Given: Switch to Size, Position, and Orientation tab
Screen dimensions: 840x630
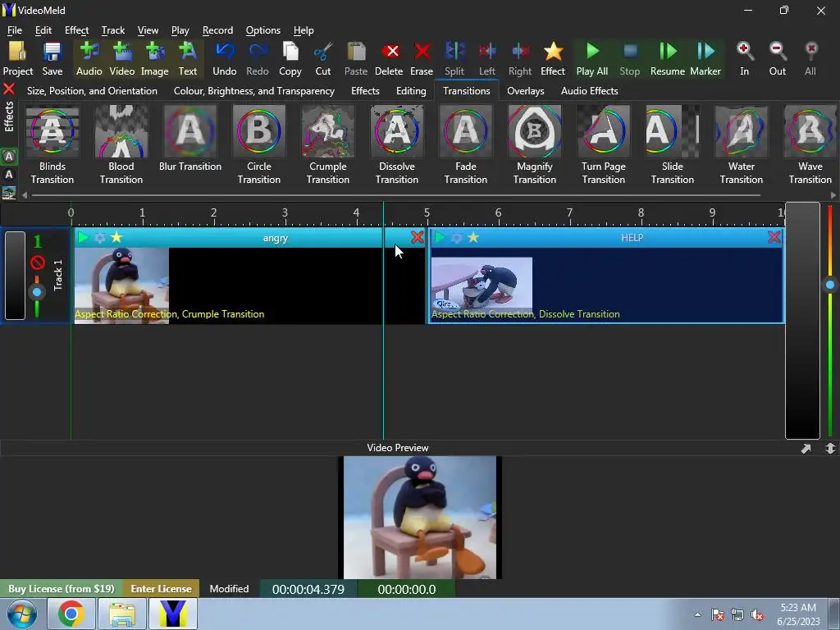Looking at the screenshot, I should 92,91.
